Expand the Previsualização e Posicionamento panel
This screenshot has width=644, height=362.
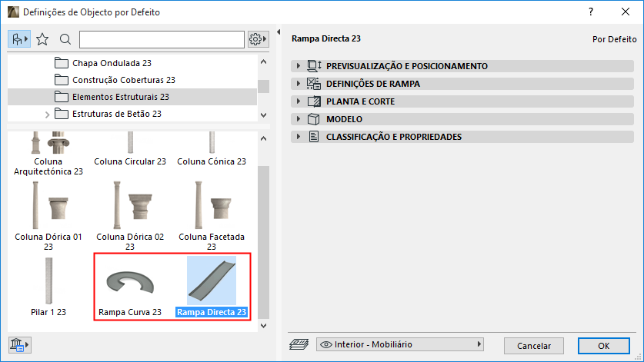pyautogui.click(x=299, y=66)
